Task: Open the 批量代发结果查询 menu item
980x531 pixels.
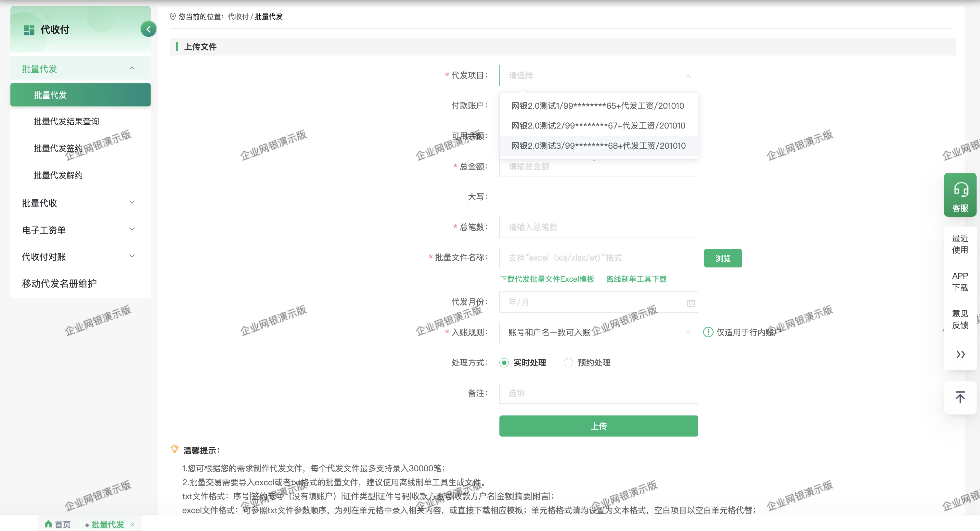Action: click(x=67, y=121)
